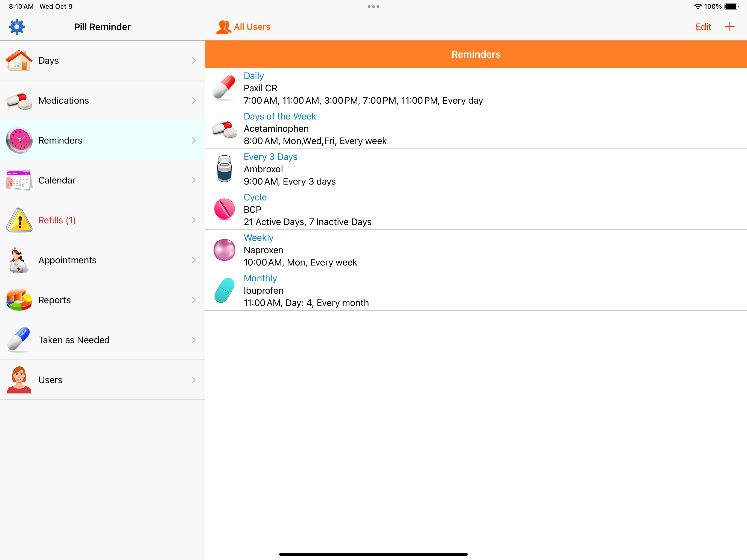The image size is (747, 560).
Task: Click the Days house icon
Action: [x=19, y=60]
